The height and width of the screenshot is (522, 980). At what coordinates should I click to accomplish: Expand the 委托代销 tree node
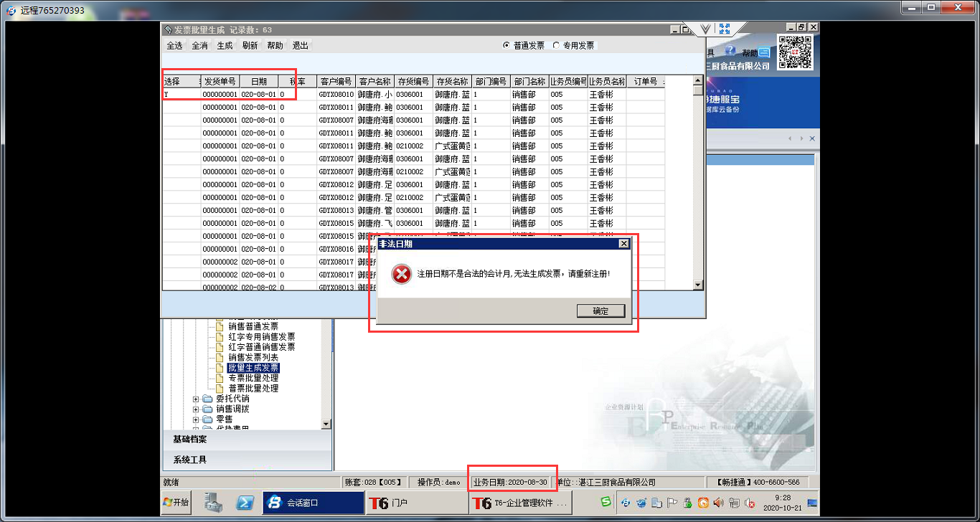click(x=197, y=399)
